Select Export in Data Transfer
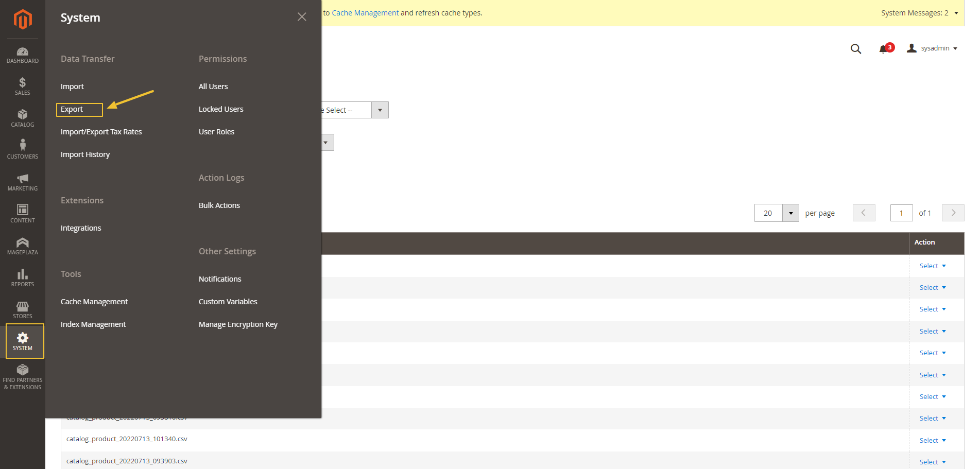Screen dimensions: 980x469 (x=72, y=109)
